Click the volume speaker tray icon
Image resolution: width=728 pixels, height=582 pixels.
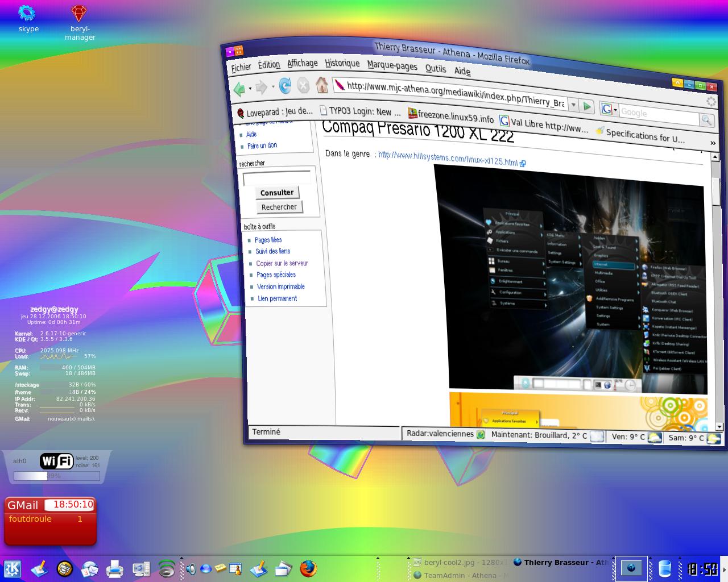tap(191, 568)
